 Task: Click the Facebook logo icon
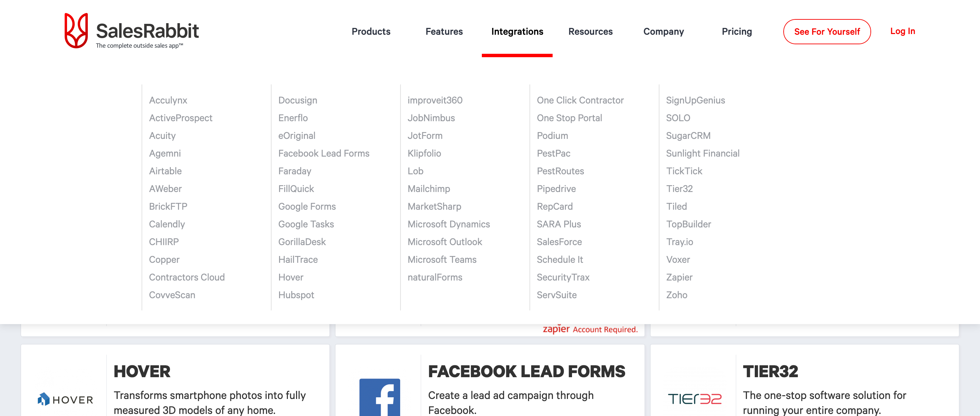pyautogui.click(x=379, y=397)
